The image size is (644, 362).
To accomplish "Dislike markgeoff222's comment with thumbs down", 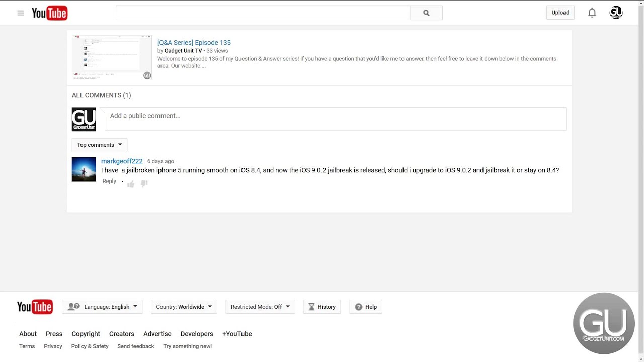I will tap(144, 184).
